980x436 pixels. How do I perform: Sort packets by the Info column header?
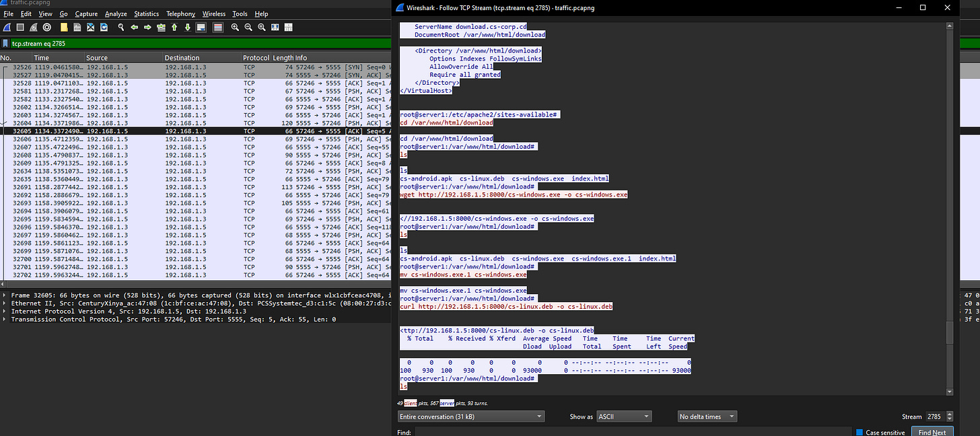click(344, 58)
